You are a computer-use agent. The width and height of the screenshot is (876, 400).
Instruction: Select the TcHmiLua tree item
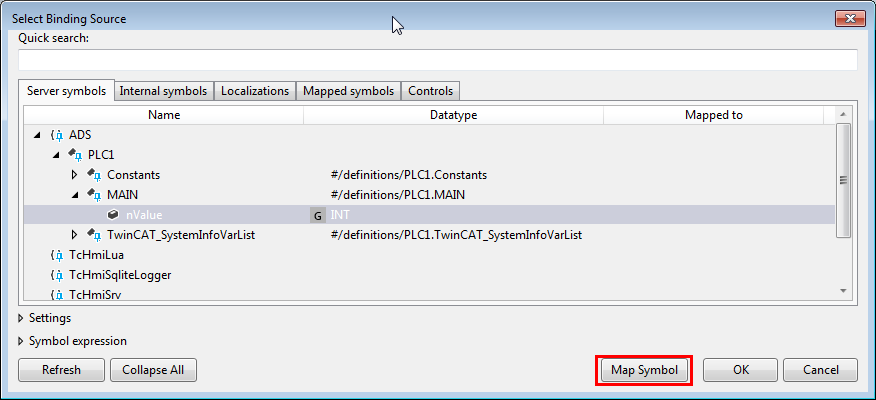(x=97, y=255)
